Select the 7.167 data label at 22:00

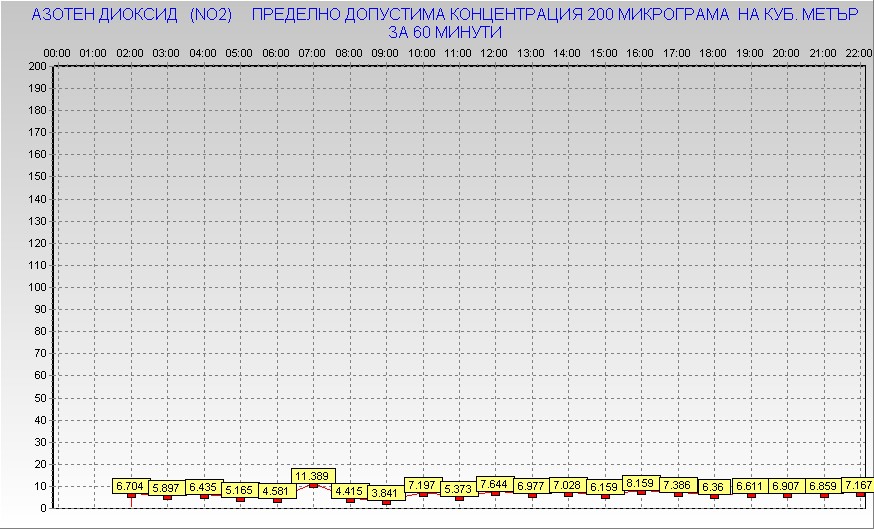pos(858,485)
